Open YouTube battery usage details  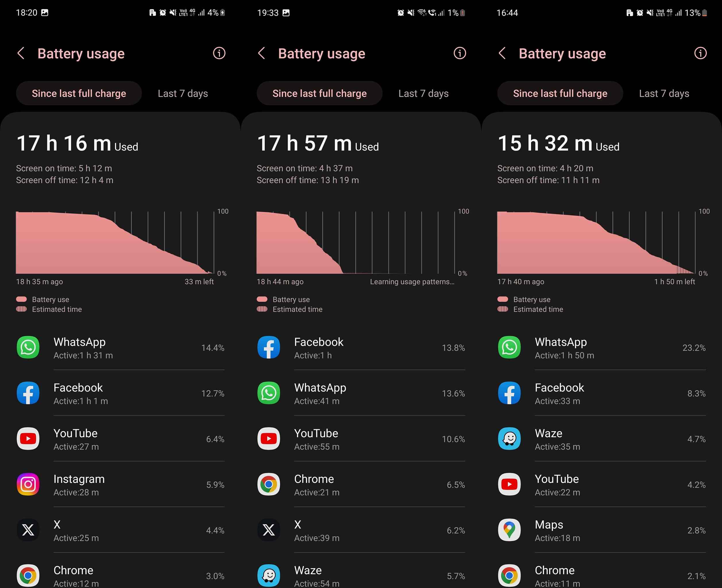(120, 439)
